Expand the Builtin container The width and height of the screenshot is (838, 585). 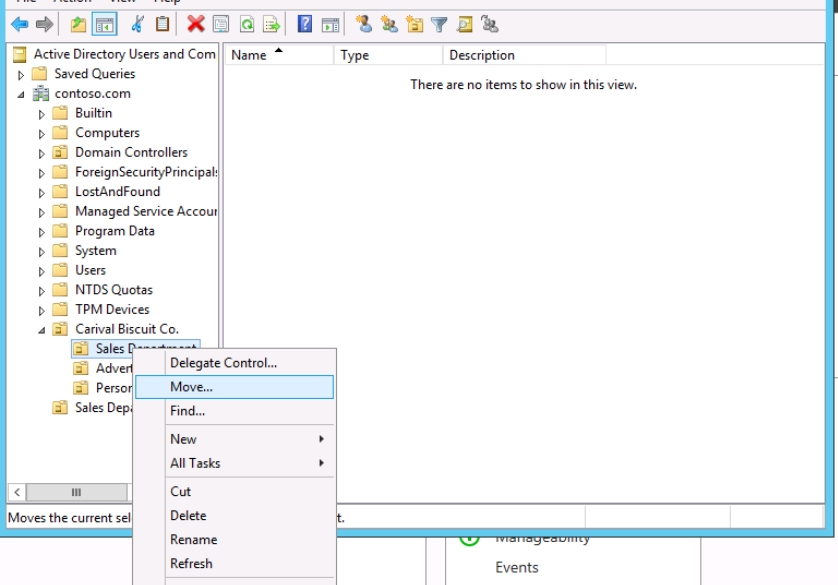point(41,114)
